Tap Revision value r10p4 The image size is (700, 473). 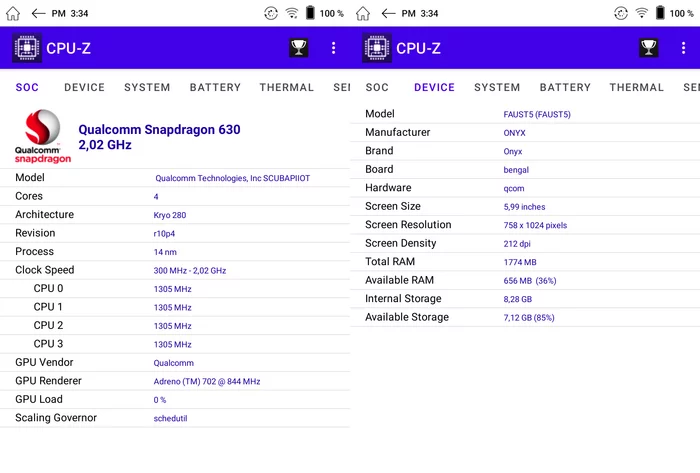(164, 233)
